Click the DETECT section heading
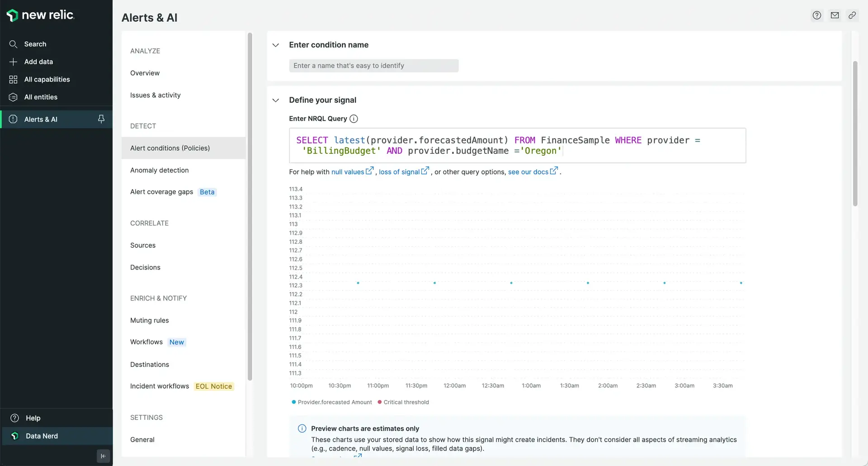 [143, 126]
